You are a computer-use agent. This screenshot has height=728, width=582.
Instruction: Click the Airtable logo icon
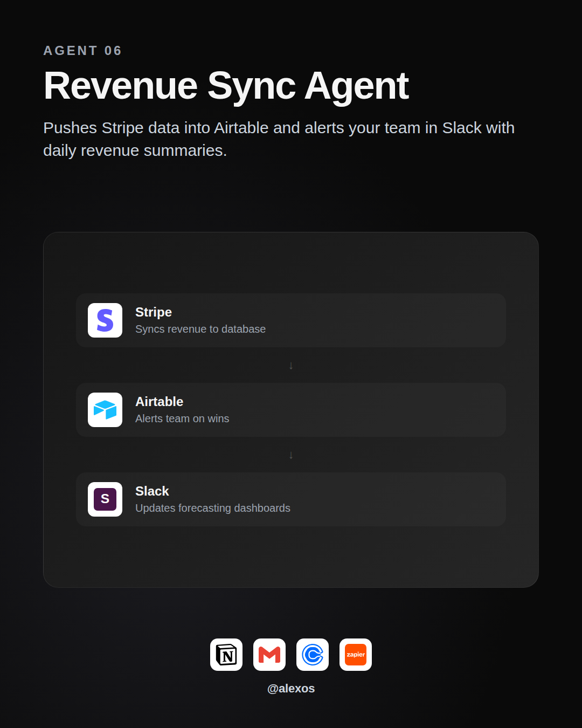click(105, 410)
